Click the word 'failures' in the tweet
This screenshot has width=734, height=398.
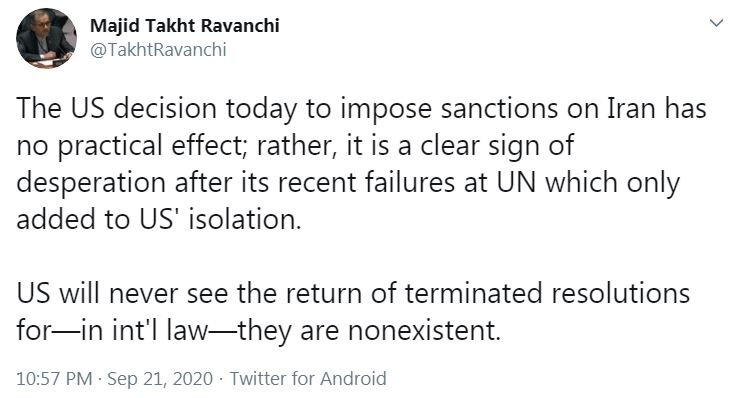pyautogui.click(x=410, y=182)
